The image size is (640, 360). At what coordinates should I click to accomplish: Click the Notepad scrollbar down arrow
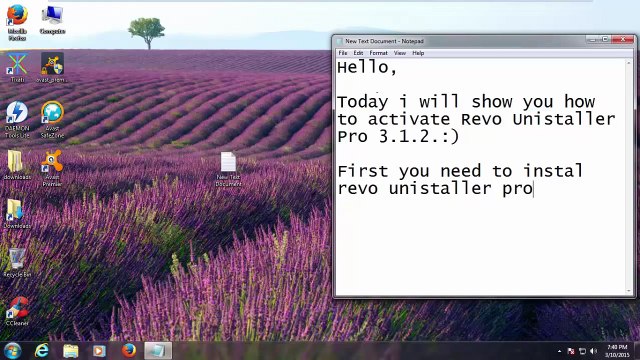click(x=629, y=291)
